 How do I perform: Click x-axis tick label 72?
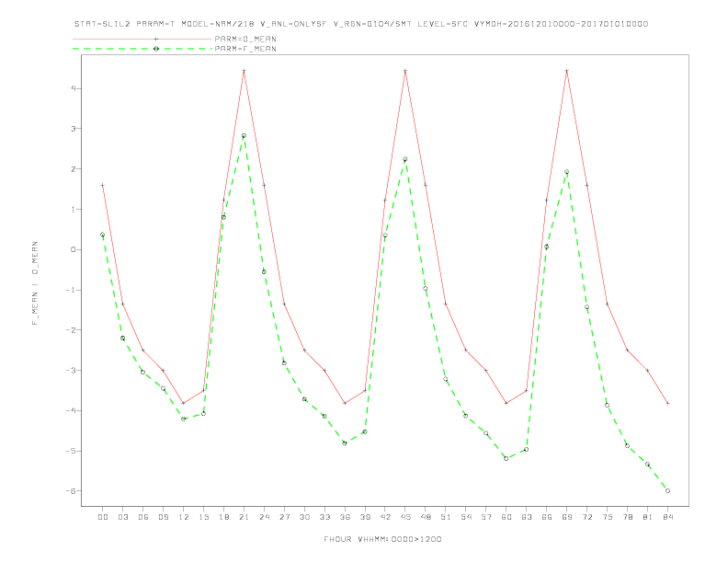(587, 517)
